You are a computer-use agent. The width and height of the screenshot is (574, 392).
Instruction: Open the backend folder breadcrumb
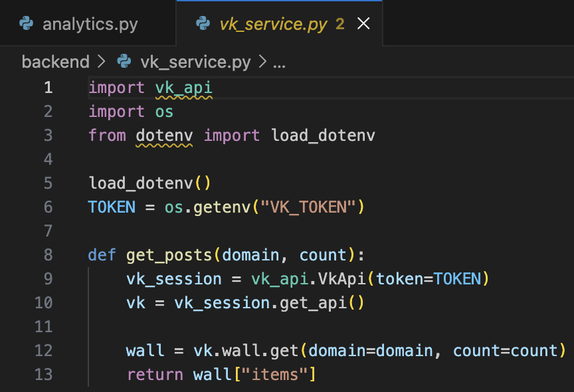(55, 62)
